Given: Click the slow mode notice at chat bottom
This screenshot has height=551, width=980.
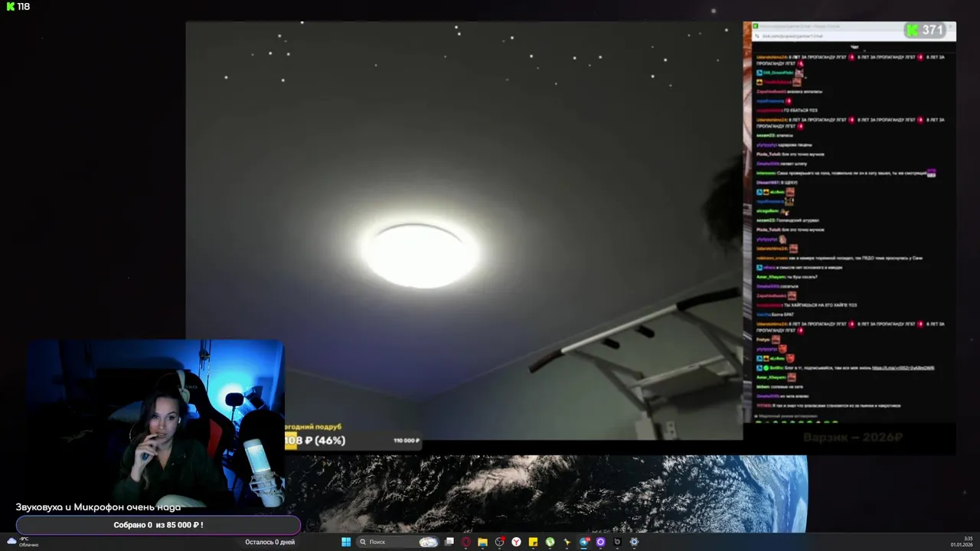Looking at the screenshot, I should [787, 416].
